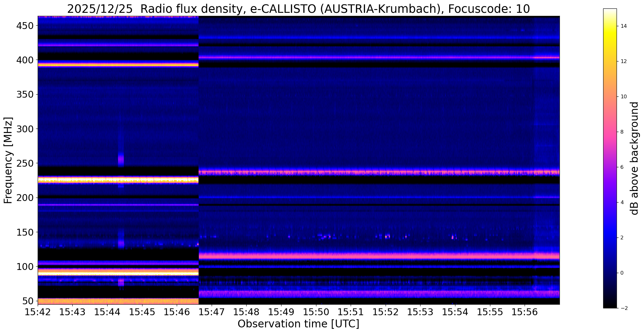Click the 15:44 time tick label
644x333 pixels.
coord(108,312)
